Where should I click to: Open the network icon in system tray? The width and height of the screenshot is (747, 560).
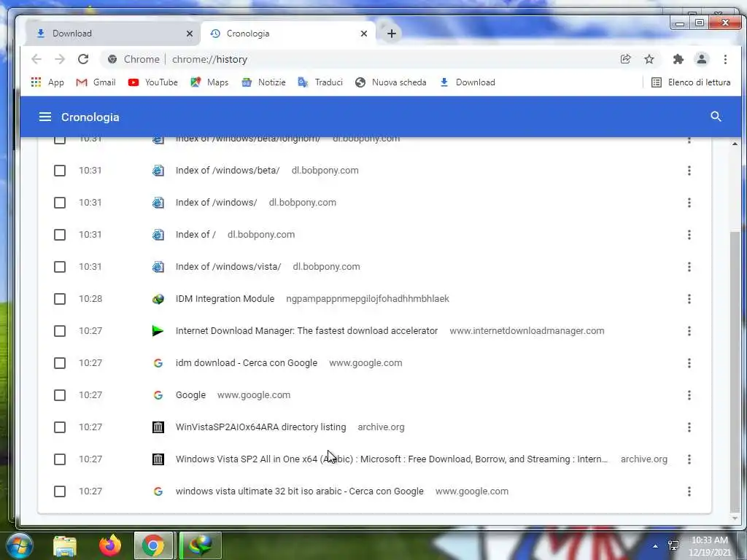(x=673, y=545)
